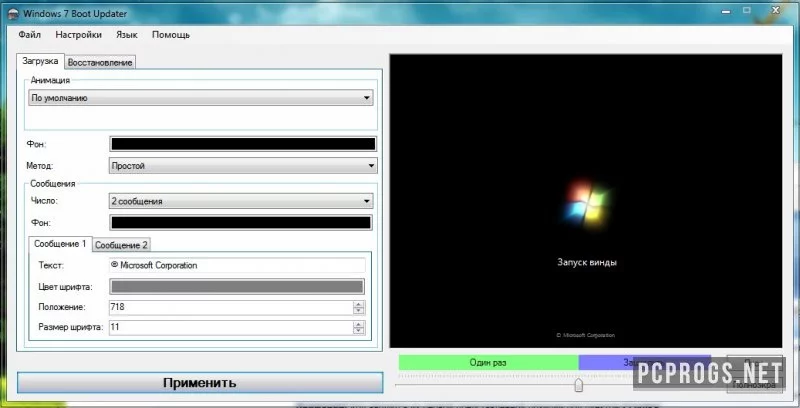Pick the Сообщения group Фон color swatch
The width and height of the screenshot is (800, 408).
click(241, 223)
